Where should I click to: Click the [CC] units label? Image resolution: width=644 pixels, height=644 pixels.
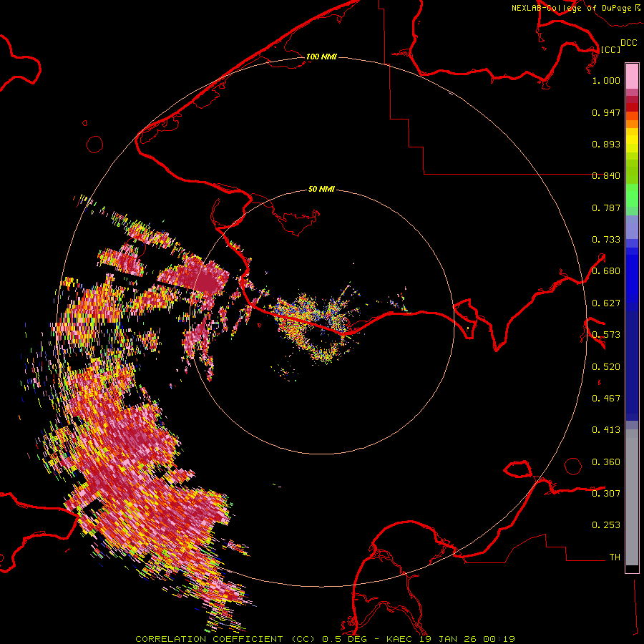tap(610, 49)
